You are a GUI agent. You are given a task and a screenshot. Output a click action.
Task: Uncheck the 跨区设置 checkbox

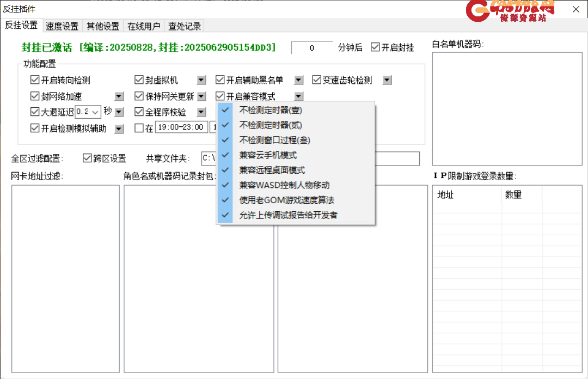[87, 158]
